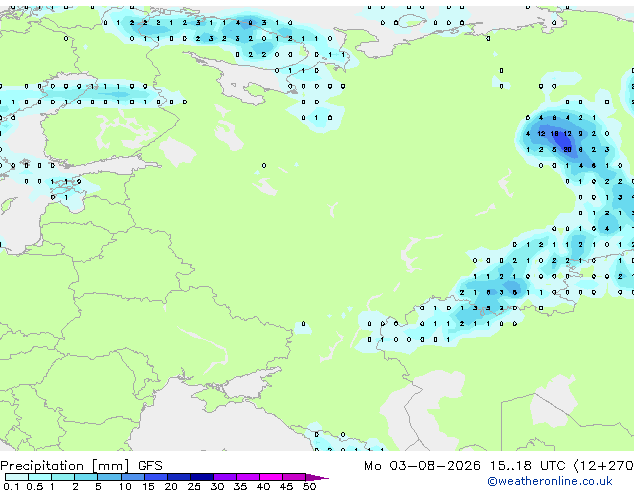Click the 25–30 mm dark navy legend swatch
The width and height of the screenshot is (634, 490).
coord(201,477)
